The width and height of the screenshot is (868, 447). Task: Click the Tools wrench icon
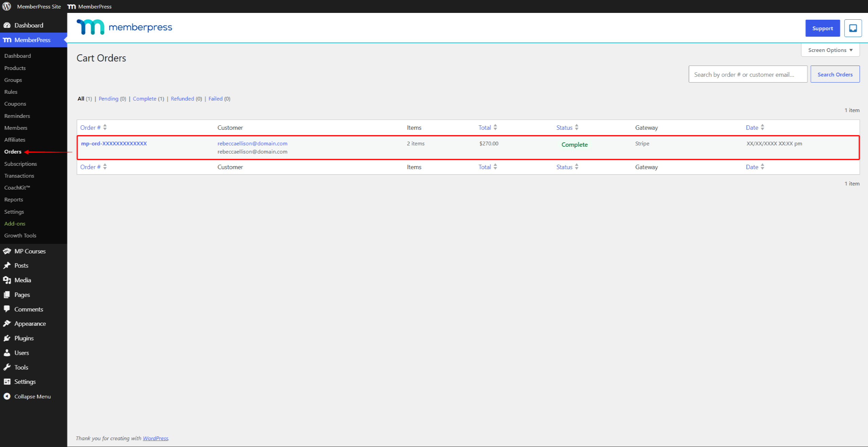click(x=7, y=367)
